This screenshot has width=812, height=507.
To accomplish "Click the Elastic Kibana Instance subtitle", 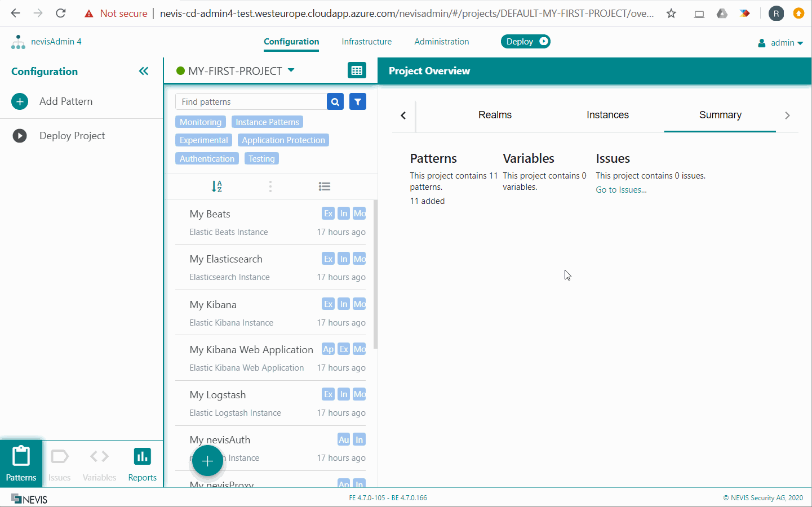I will (x=231, y=323).
